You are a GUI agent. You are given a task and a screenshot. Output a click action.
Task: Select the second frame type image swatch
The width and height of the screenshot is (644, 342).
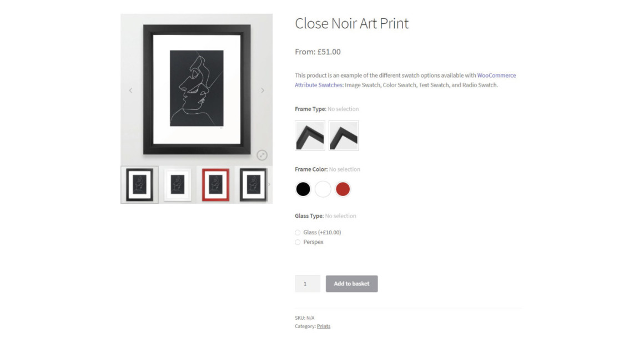(x=343, y=135)
